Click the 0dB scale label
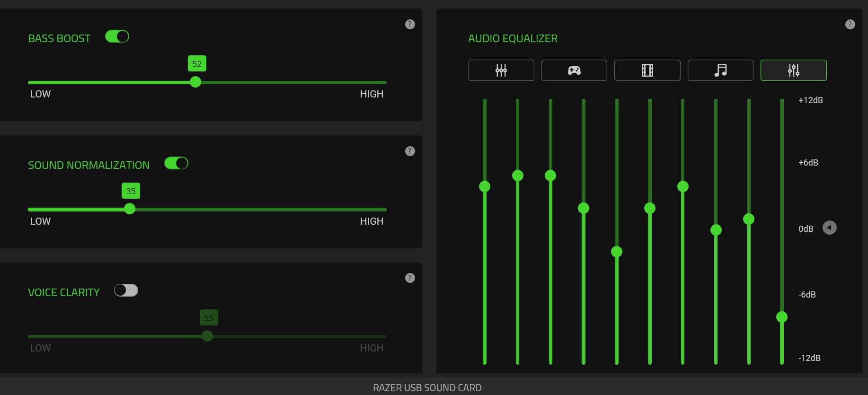The height and width of the screenshot is (395, 868). point(806,229)
